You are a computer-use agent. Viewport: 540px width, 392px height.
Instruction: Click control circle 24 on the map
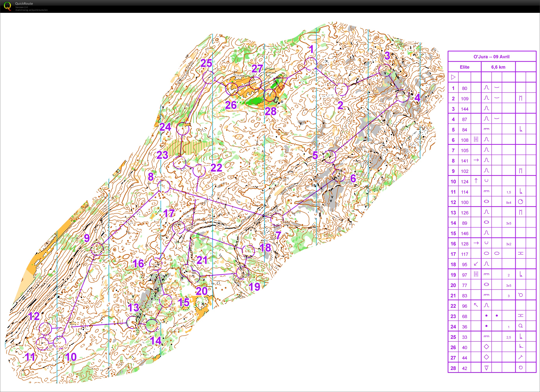click(183, 129)
